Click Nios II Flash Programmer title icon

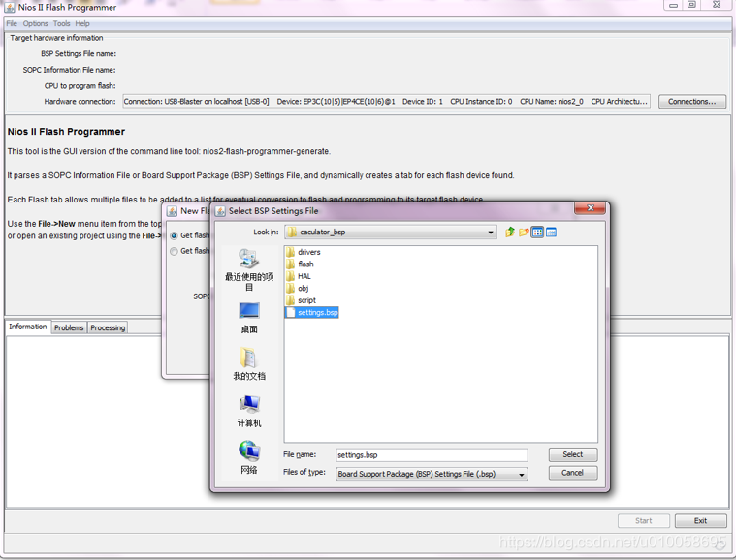point(10,7)
